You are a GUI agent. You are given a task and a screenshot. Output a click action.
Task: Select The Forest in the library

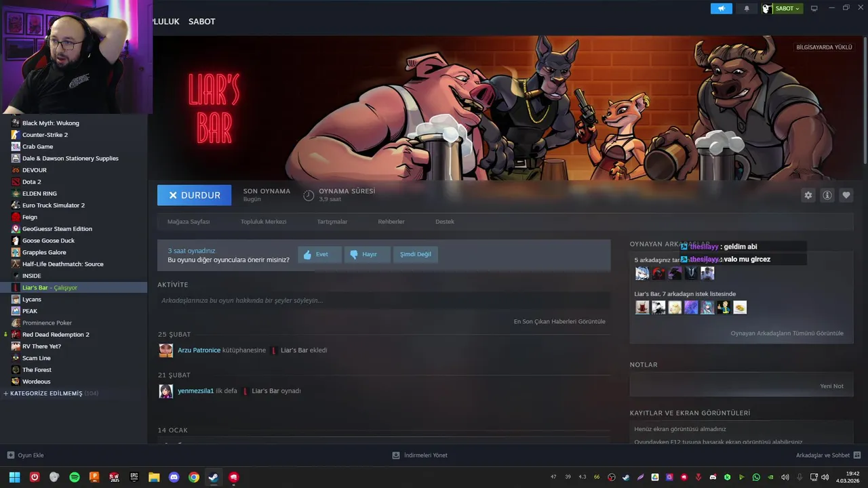37,370
